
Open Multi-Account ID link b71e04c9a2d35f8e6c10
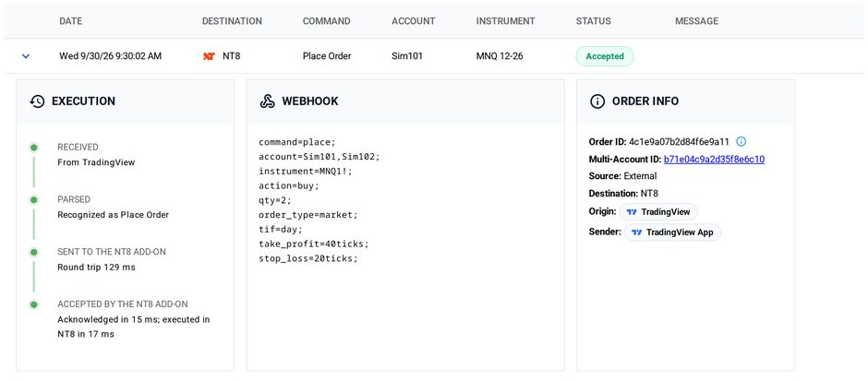714,160
